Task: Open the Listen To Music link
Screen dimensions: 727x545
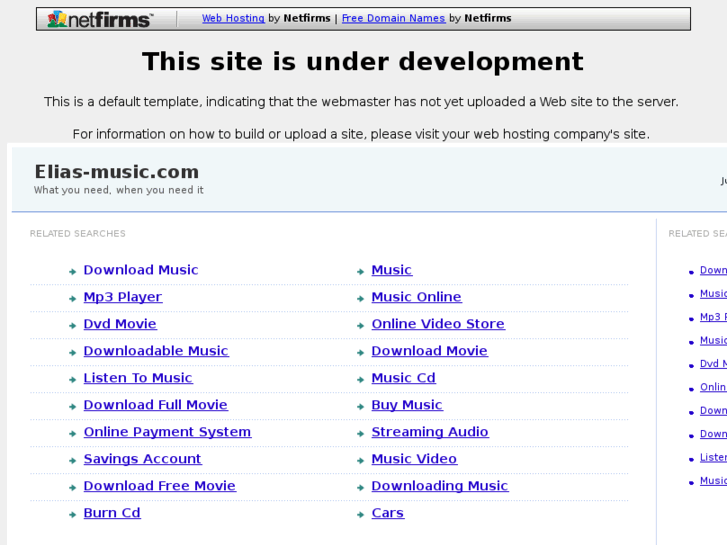Action: coord(138,378)
